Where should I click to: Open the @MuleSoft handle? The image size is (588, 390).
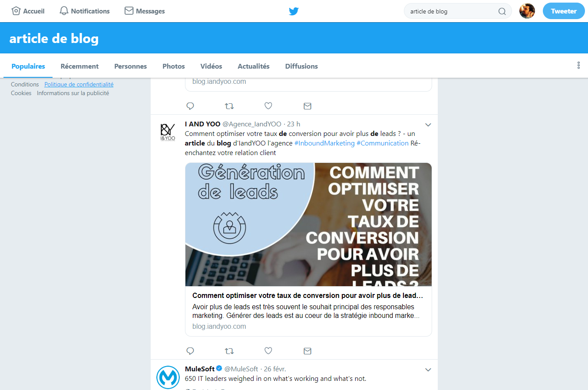coord(241,369)
